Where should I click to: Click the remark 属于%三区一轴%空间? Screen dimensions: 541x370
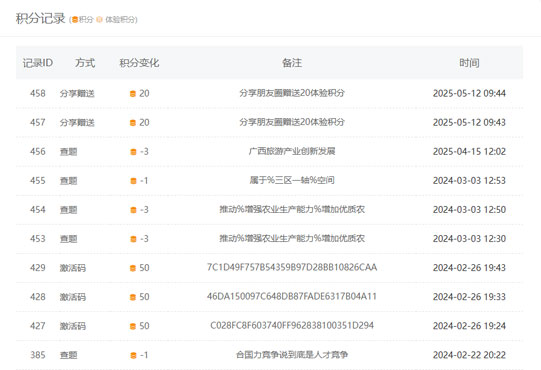click(292, 180)
